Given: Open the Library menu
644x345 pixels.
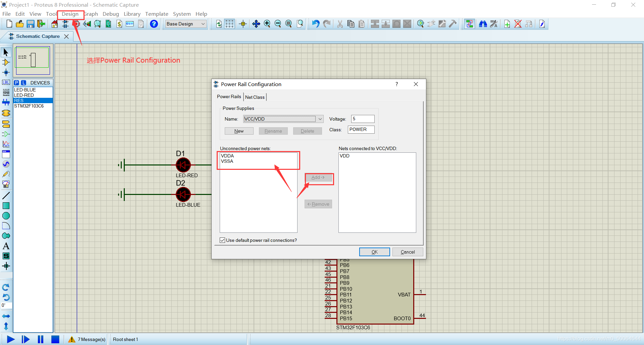Looking at the screenshot, I should (x=132, y=14).
